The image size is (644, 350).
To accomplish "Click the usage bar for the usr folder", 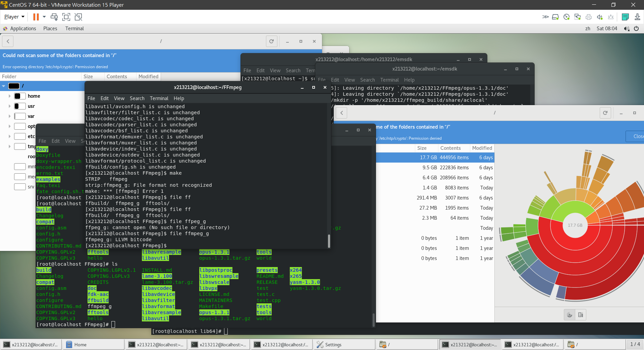I will [x=20, y=106].
